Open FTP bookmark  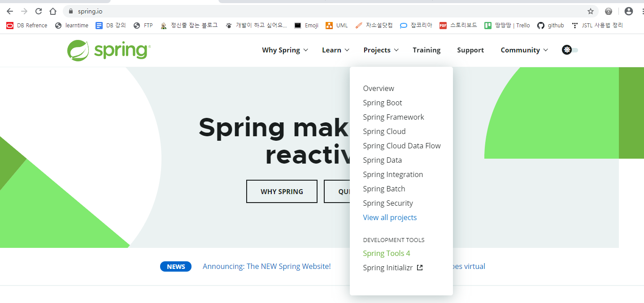144,26
